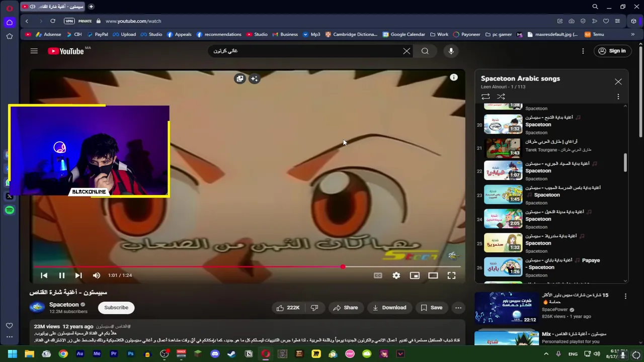Close the Spacetoon Arabic songs playlist panel
Viewport: 644px width, 362px height.
(x=618, y=81)
